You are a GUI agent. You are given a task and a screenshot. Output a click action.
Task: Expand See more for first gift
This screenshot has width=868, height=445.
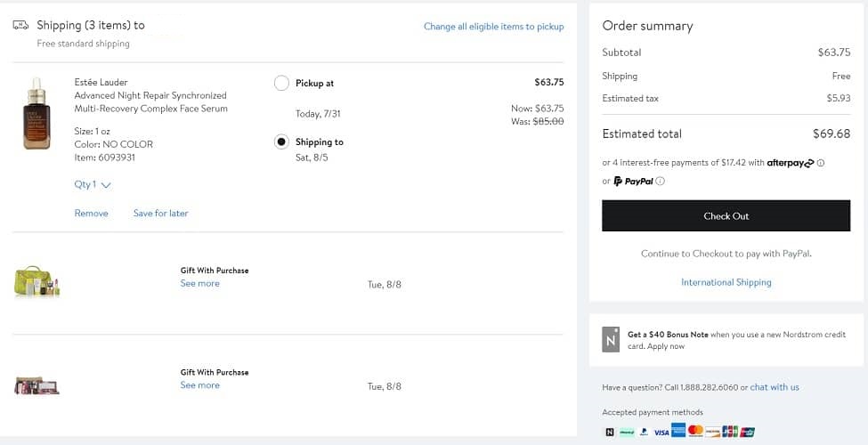point(199,284)
